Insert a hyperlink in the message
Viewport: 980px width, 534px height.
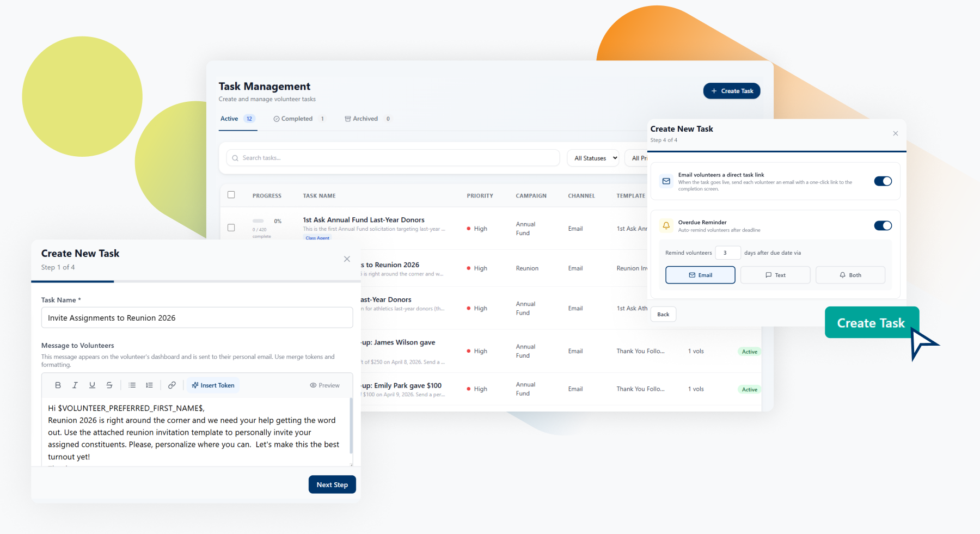tap(171, 385)
